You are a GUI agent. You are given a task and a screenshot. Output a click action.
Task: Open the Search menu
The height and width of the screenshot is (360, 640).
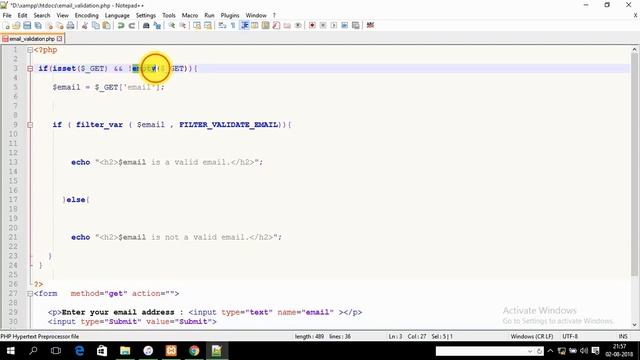click(42, 15)
